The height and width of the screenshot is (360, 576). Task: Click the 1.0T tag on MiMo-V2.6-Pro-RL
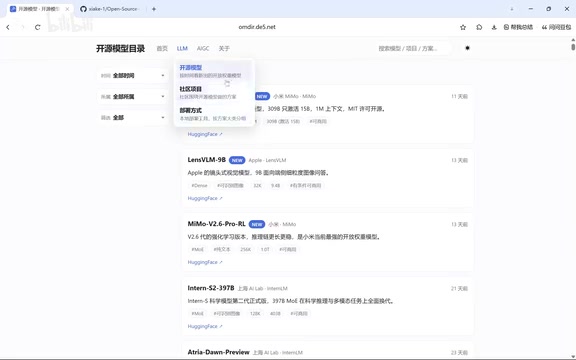click(x=265, y=249)
